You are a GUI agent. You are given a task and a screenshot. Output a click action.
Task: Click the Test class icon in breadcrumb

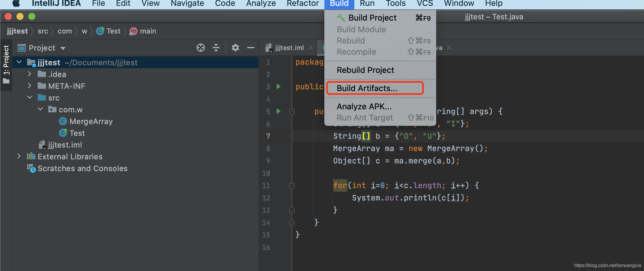tap(100, 31)
